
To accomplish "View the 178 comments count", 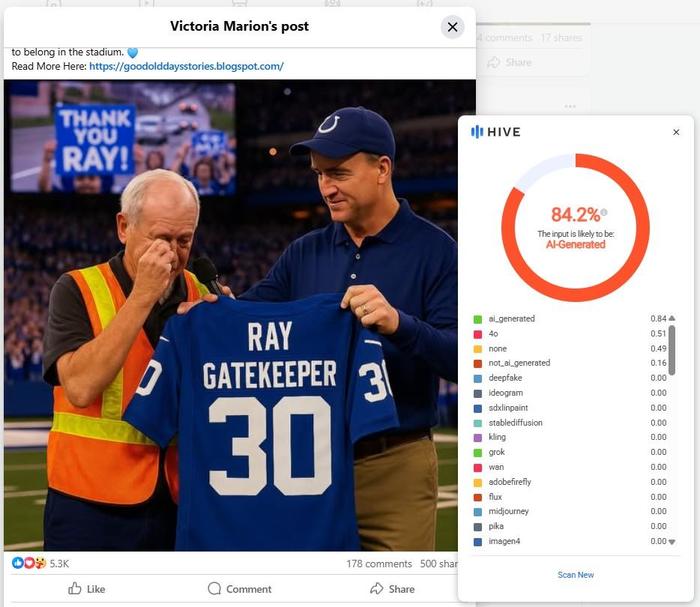I will (379, 564).
